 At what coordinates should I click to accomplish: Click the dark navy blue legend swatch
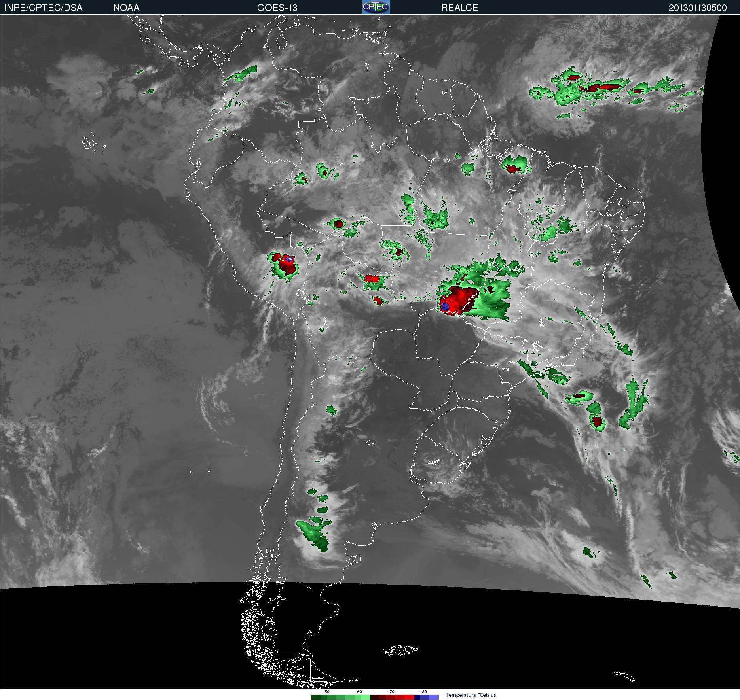tap(417, 697)
